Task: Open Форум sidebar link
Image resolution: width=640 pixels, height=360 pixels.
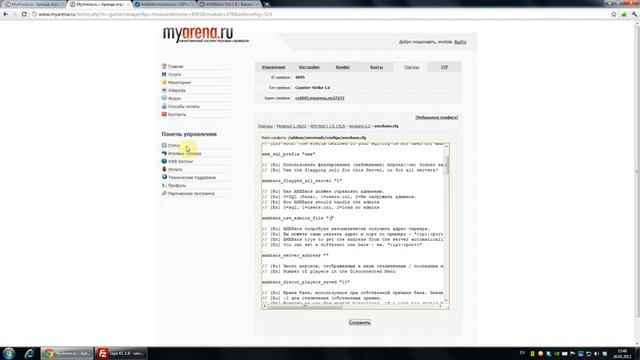Action: [x=174, y=98]
